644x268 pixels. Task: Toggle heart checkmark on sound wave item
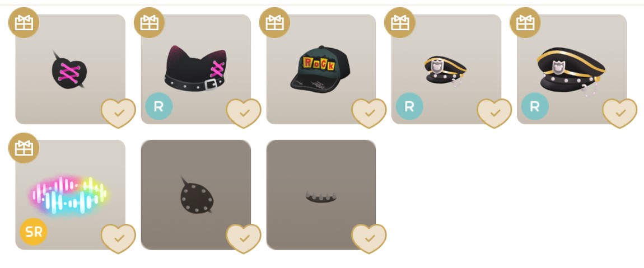click(x=118, y=238)
